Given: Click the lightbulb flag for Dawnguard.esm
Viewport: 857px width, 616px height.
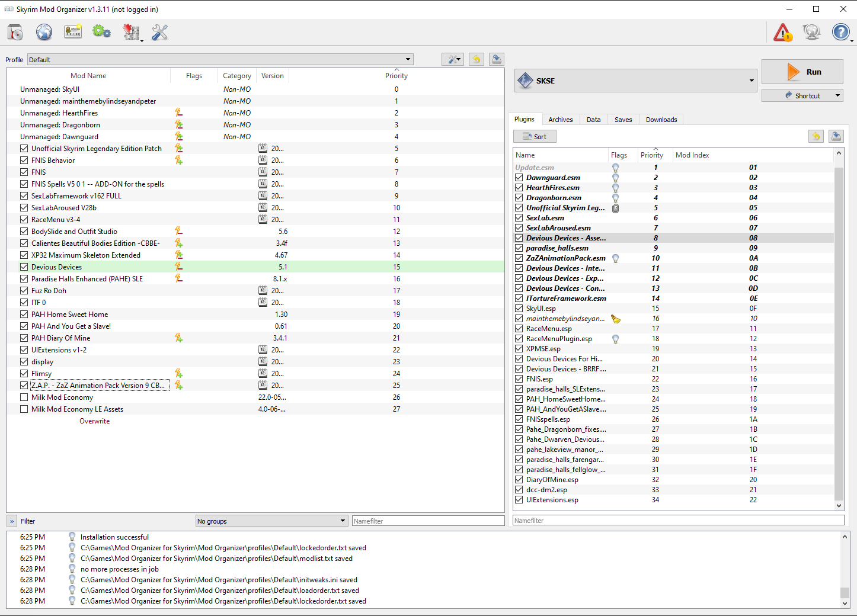Looking at the screenshot, I should [616, 178].
